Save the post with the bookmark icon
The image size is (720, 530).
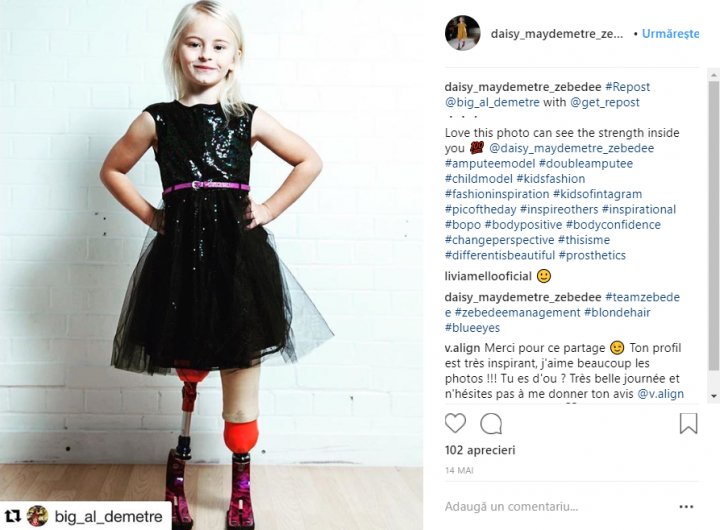click(x=688, y=423)
